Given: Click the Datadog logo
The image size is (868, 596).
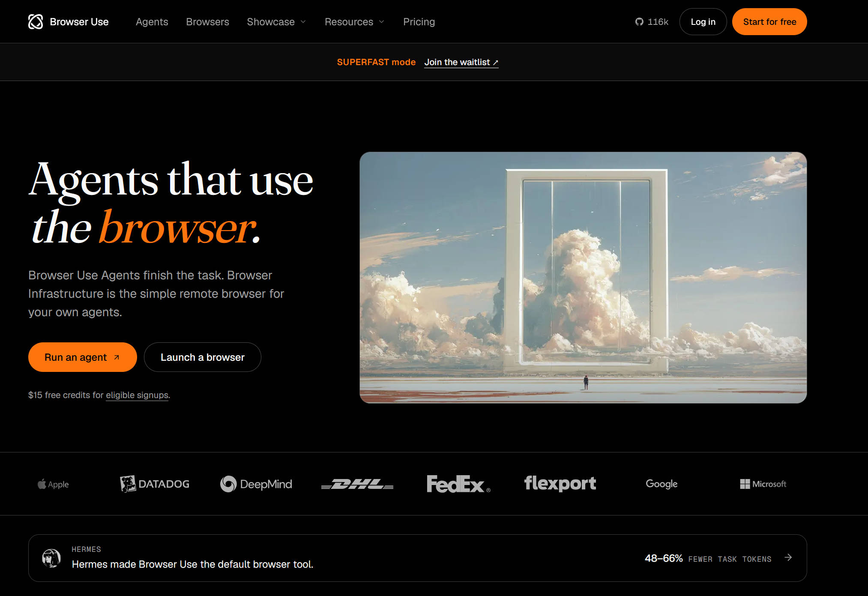Looking at the screenshot, I should [x=154, y=484].
